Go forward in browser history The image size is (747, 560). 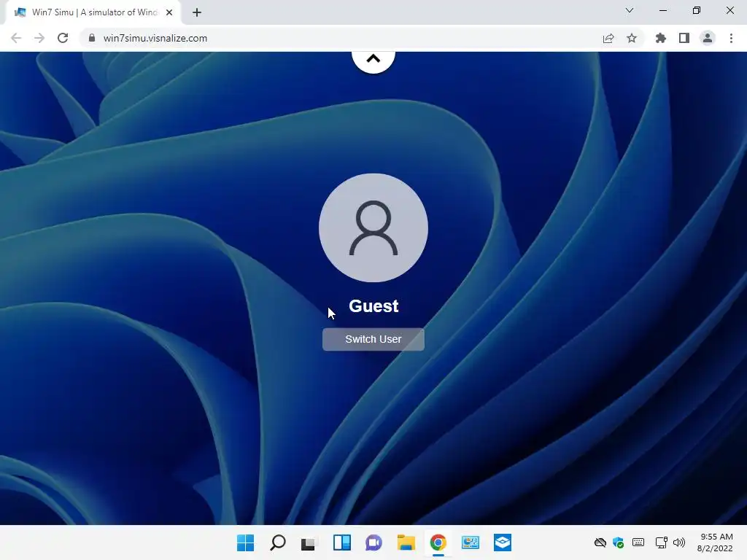[39, 38]
